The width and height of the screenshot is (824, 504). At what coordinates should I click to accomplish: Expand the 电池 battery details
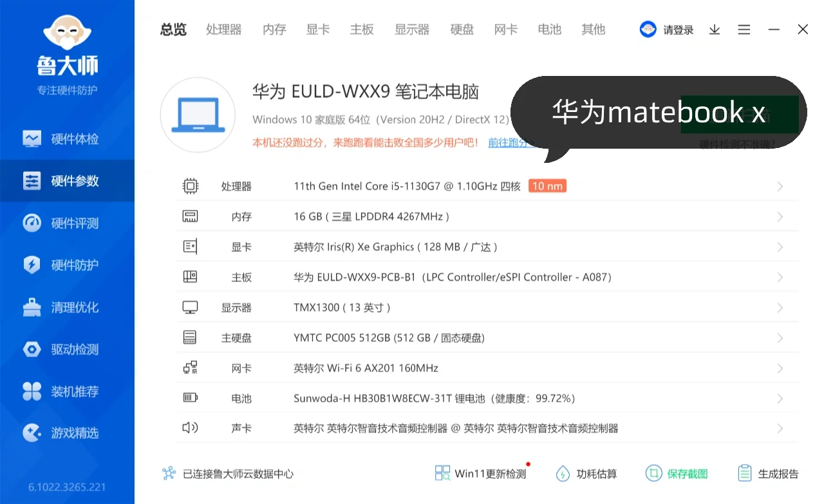pos(780,398)
